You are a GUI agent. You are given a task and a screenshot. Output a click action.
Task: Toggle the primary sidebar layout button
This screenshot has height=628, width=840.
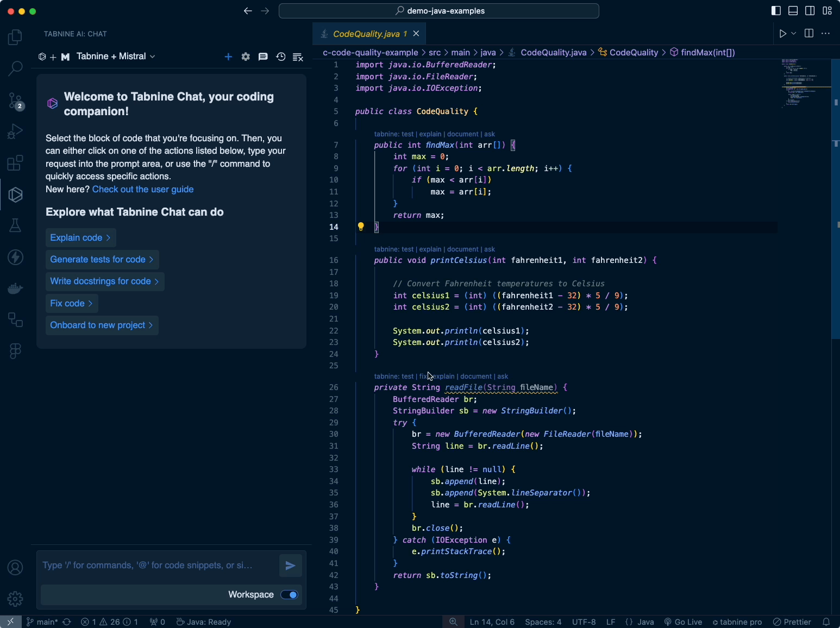776,11
